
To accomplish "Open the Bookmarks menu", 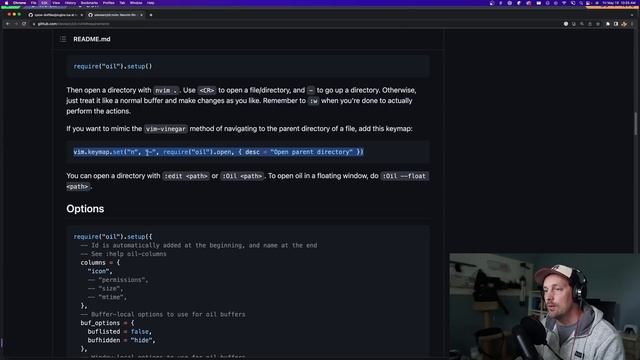I will [x=89, y=3].
